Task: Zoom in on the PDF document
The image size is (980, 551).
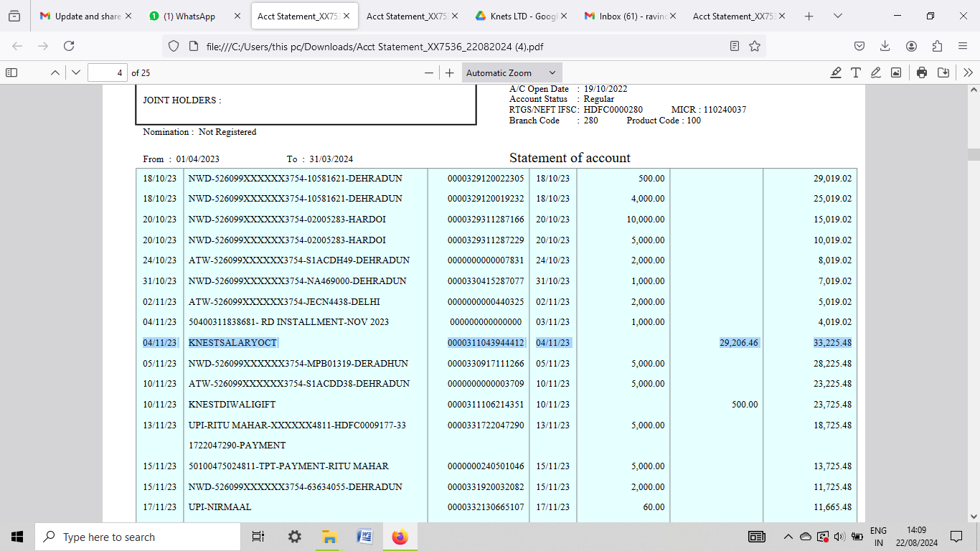Action: [450, 72]
